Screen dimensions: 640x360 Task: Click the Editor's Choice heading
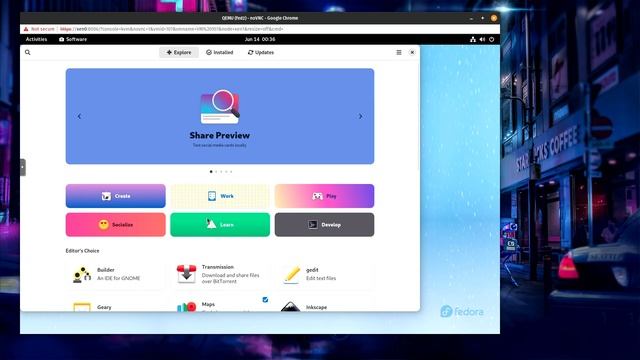click(82, 251)
